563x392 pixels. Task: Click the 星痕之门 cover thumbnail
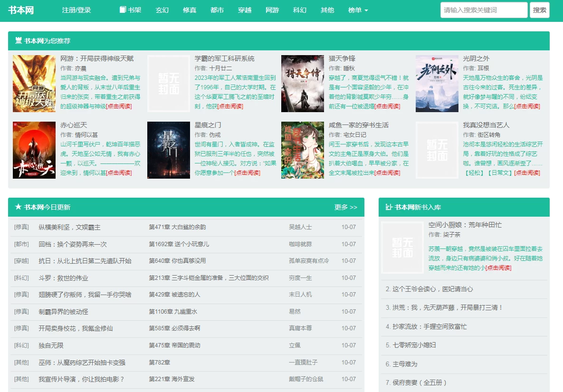169,150
